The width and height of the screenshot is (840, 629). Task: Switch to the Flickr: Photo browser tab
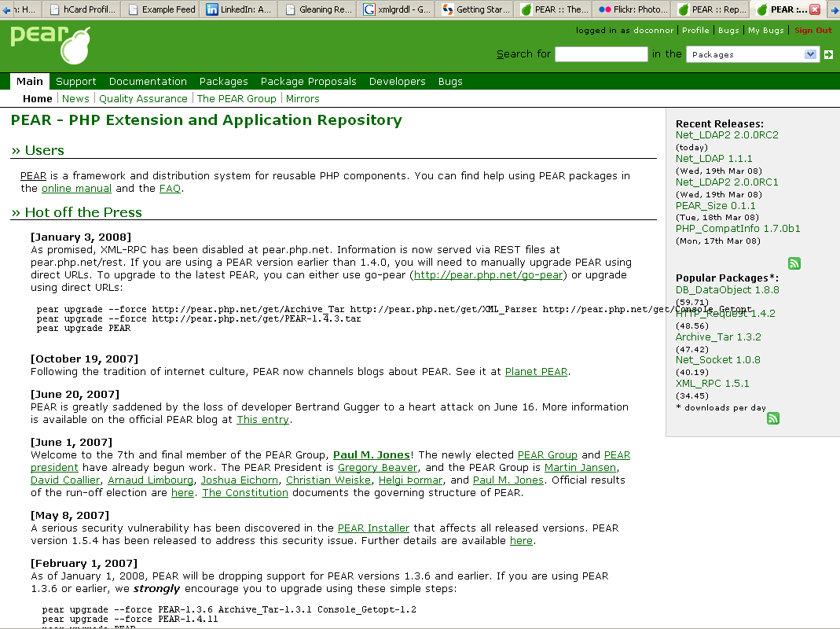tap(633, 9)
